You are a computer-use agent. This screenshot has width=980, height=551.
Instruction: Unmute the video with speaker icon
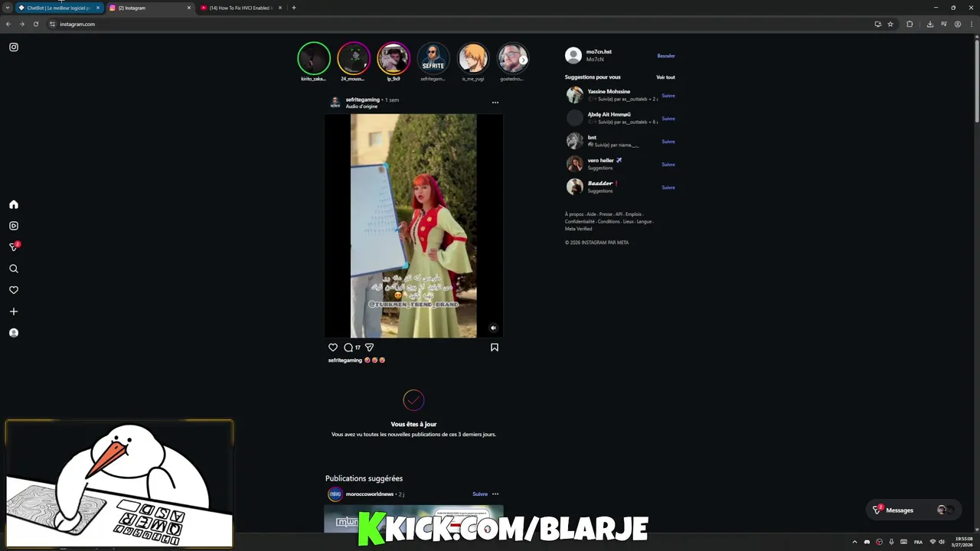coord(493,328)
